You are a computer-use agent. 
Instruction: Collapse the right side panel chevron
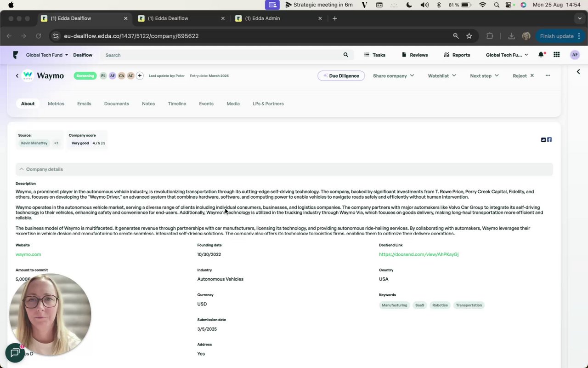click(578, 72)
